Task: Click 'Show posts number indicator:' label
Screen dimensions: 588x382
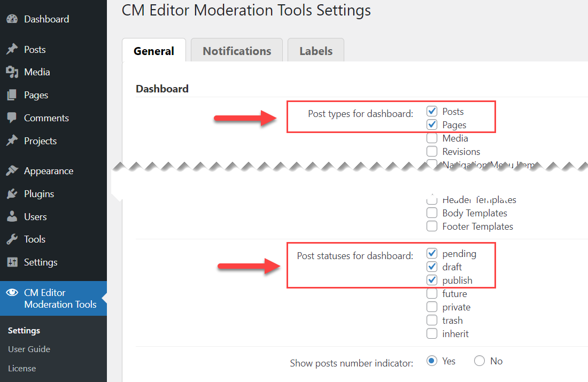Action: [351, 363]
